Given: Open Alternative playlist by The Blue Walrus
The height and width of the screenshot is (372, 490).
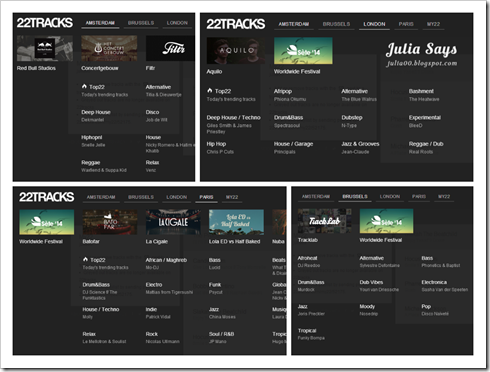Looking at the screenshot, I should click(x=359, y=95).
